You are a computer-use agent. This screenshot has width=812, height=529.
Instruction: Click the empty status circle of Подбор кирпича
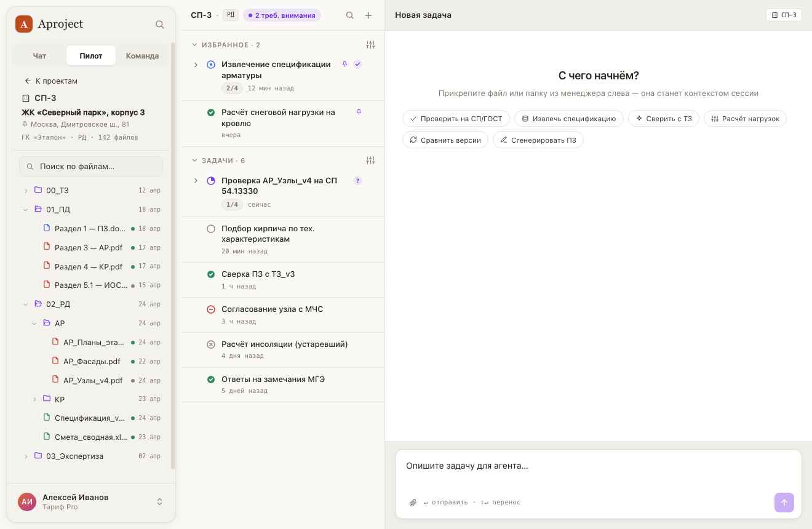tap(211, 229)
